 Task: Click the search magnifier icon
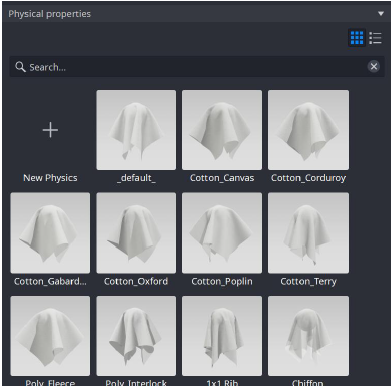click(x=20, y=67)
